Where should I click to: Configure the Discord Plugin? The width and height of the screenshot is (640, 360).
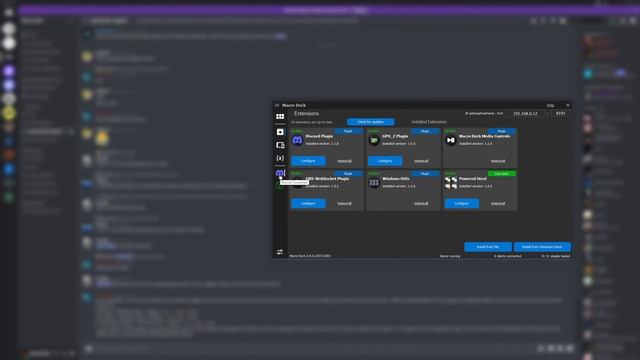pos(308,161)
